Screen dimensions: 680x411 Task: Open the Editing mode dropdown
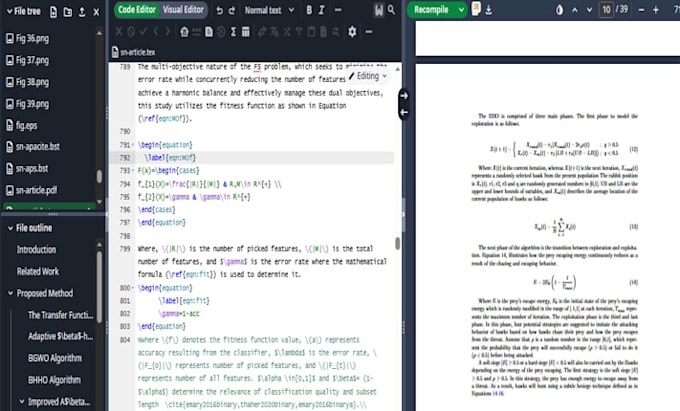tap(368, 76)
